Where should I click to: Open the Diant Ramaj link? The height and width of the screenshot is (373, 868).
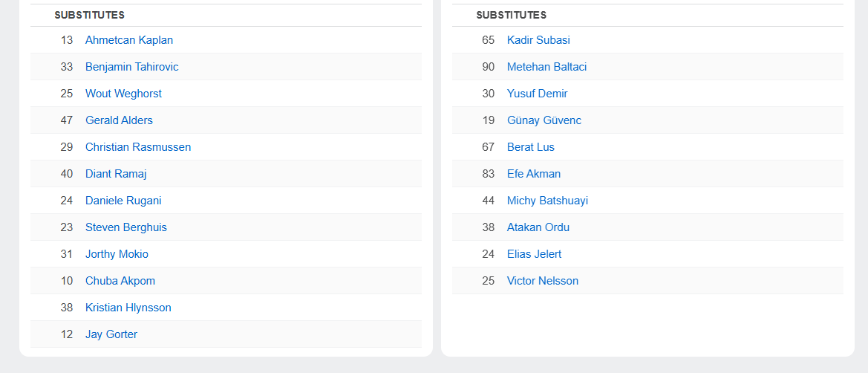point(116,174)
